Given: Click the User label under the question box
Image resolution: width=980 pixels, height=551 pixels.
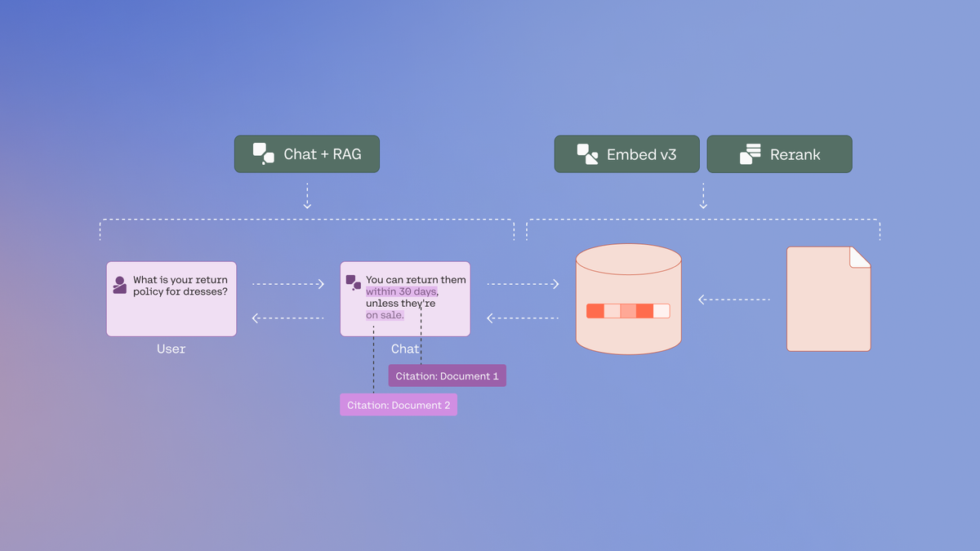Looking at the screenshot, I should tap(171, 349).
